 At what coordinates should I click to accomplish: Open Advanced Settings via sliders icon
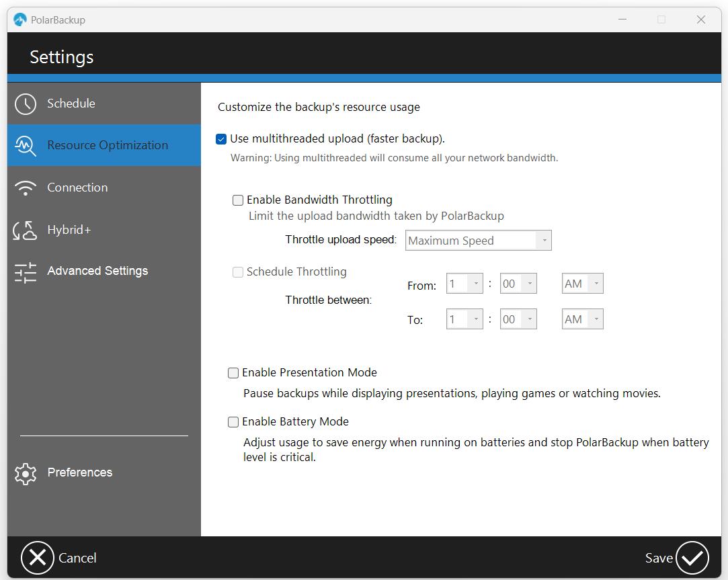click(x=25, y=272)
